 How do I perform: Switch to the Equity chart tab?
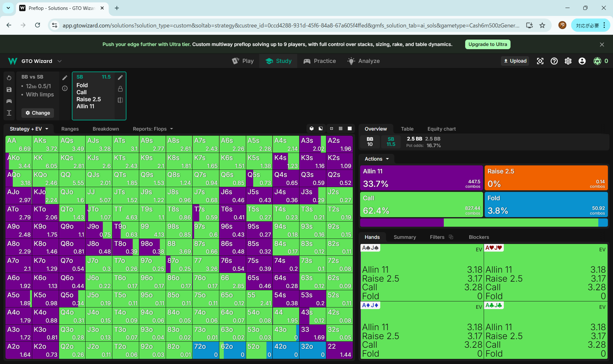click(441, 129)
